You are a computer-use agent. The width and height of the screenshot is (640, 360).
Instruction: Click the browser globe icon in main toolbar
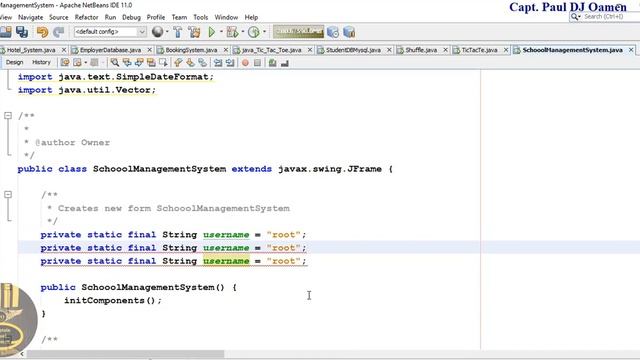point(157,32)
